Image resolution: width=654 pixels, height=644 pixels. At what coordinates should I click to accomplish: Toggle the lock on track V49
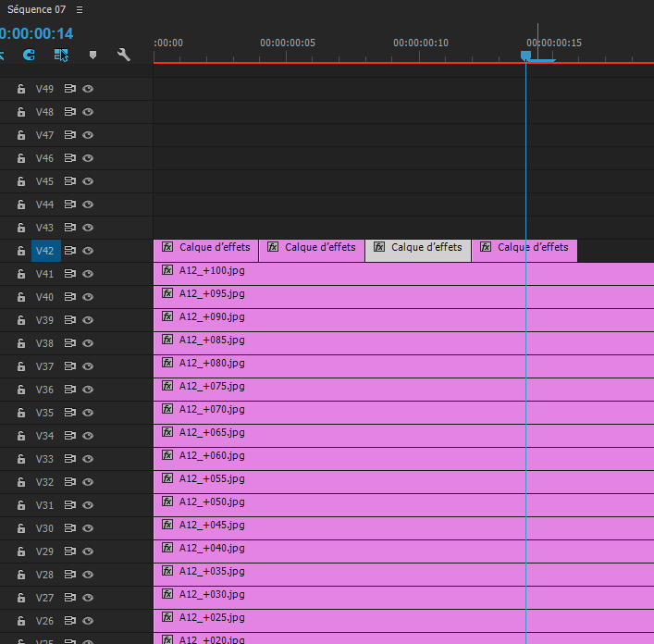pos(21,89)
